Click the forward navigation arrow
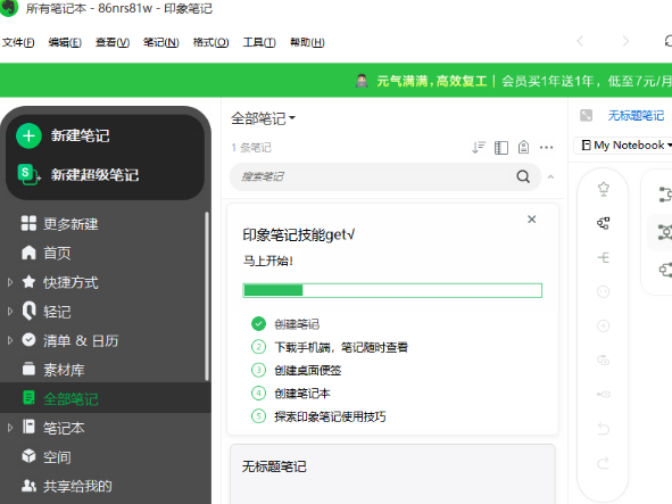The height and width of the screenshot is (504, 672). coord(626,41)
